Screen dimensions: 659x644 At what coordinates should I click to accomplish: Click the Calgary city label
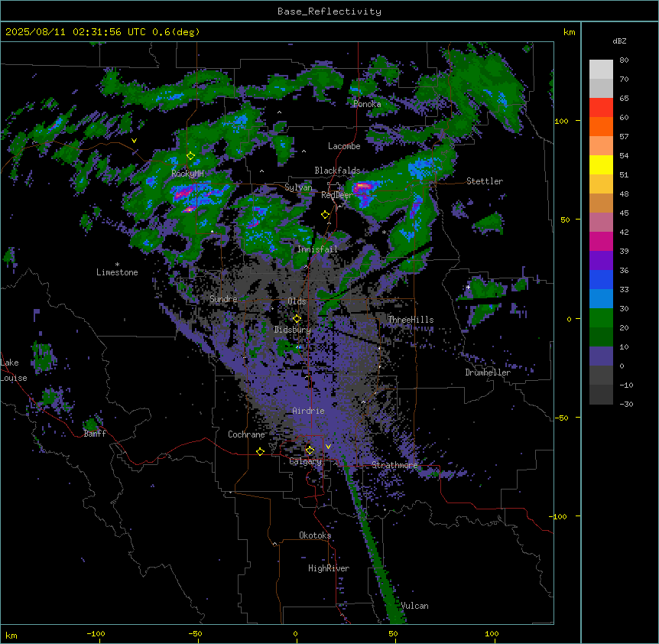[306, 461]
